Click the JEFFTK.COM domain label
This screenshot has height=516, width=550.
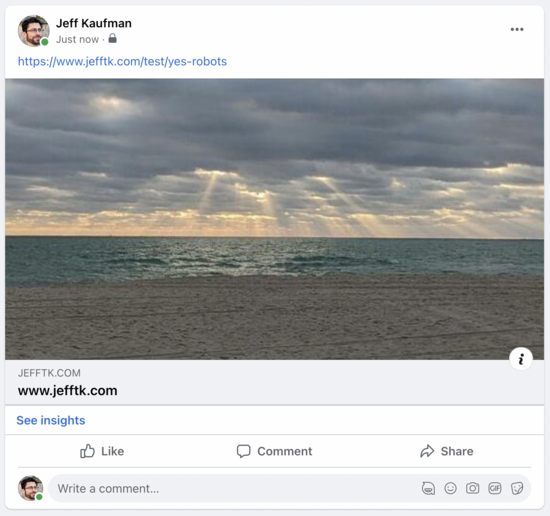49,373
